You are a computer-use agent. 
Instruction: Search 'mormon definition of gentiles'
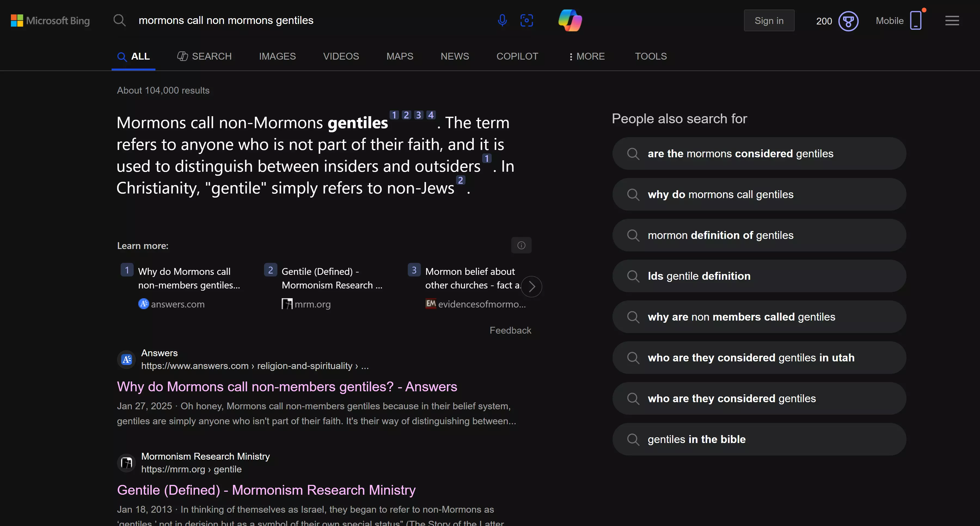coord(759,235)
